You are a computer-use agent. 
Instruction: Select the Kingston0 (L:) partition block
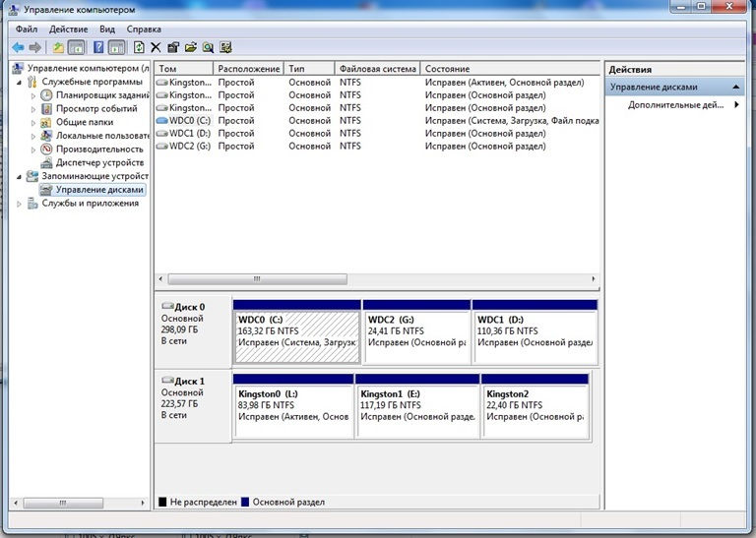293,406
